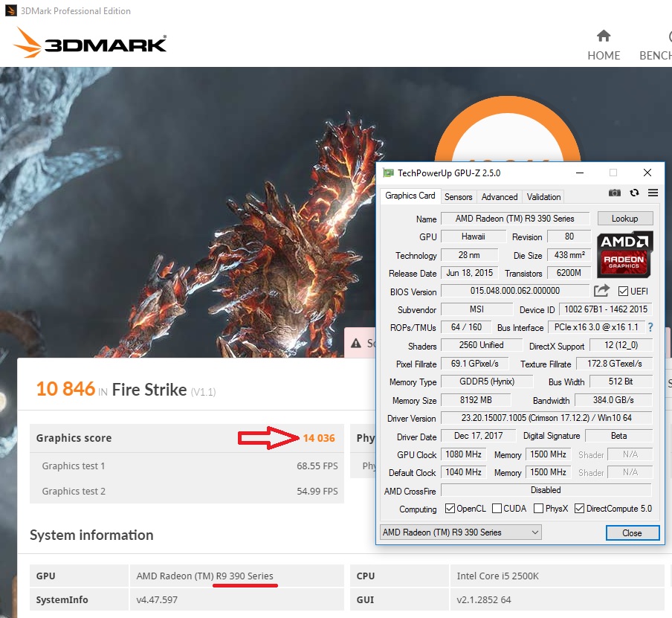This screenshot has height=618, width=672.
Task: Click the ROPs/TMUs 64 / 160 field
Action: (x=466, y=327)
